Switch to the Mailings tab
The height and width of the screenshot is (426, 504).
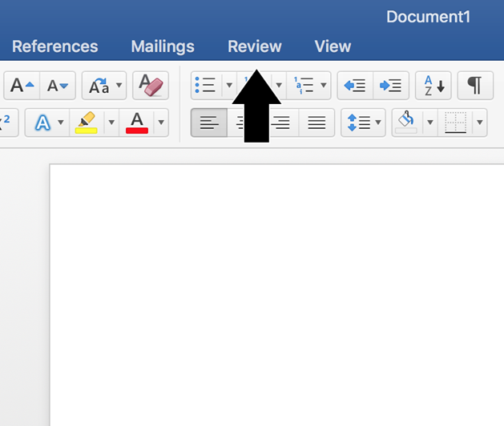pos(163,46)
